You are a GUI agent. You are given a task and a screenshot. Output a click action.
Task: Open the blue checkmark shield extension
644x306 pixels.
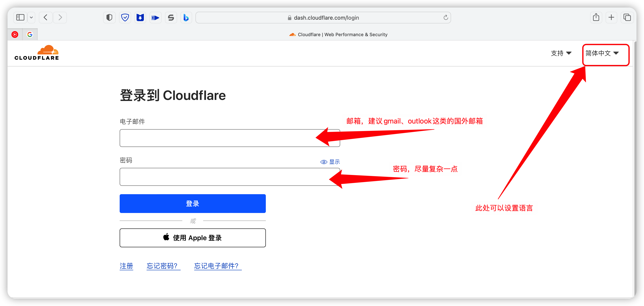pyautogui.click(x=125, y=18)
